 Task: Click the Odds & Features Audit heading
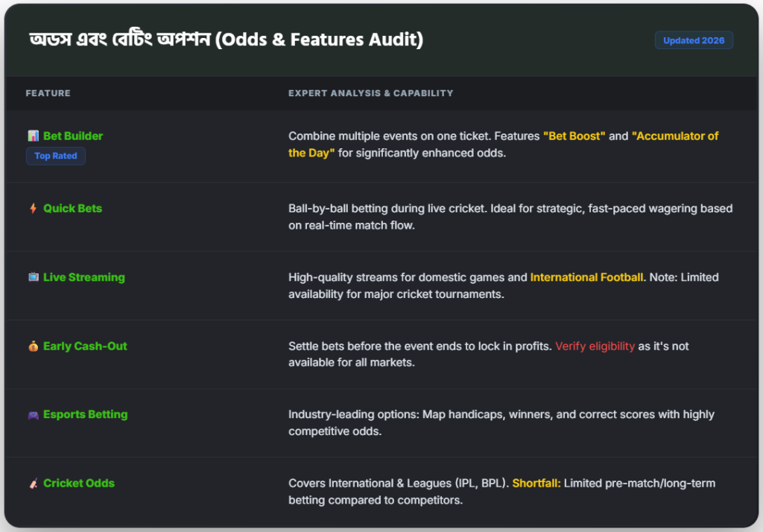pos(226,39)
